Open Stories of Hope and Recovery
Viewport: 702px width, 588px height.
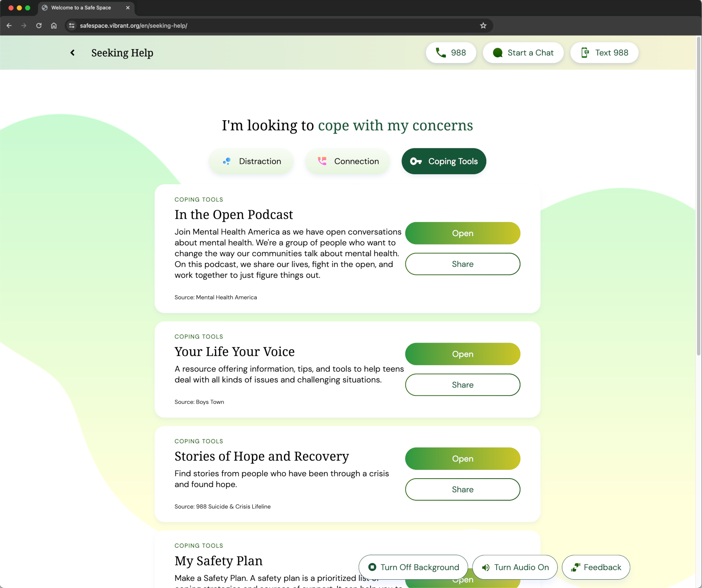tap(462, 459)
